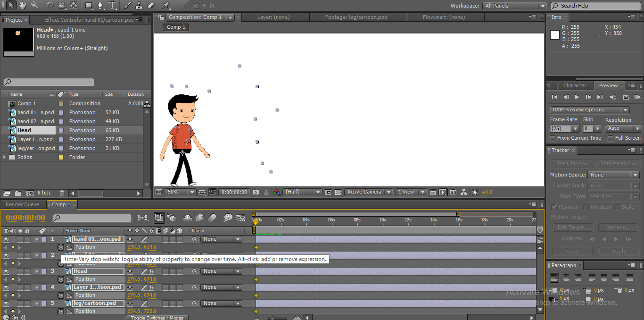Click the snapshot camera icon in viewer
This screenshot has height=320, width=644.
(256, 192)
